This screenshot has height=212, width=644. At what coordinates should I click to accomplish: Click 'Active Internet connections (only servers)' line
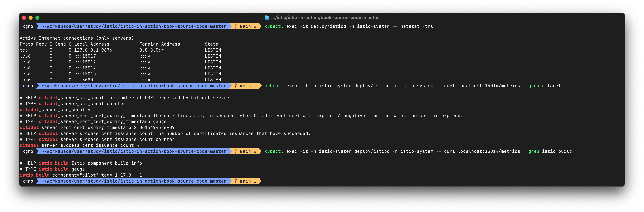[77, 38]
